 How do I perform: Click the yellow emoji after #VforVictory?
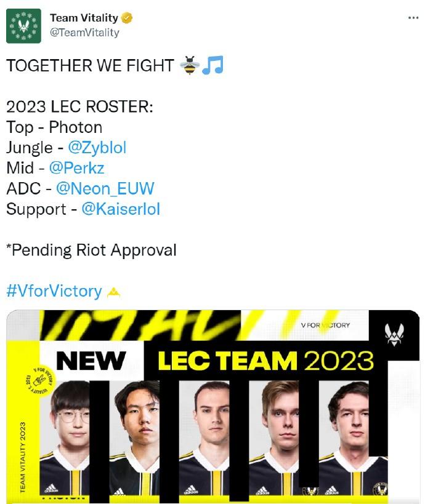coord(113,292)
